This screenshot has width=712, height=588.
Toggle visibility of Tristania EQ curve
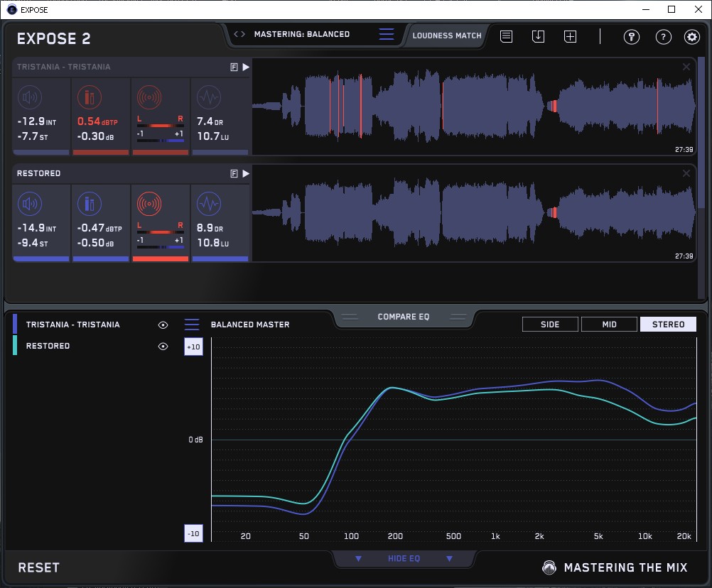pyautogui.click(x=163, y=325)
